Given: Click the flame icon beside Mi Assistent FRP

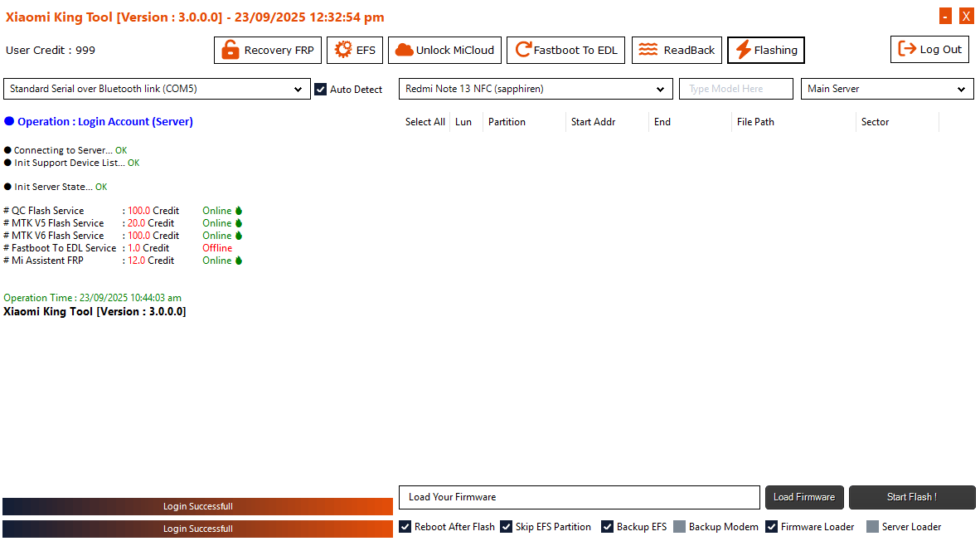Looking at the screenshot, I should click(x=239, y=260).
